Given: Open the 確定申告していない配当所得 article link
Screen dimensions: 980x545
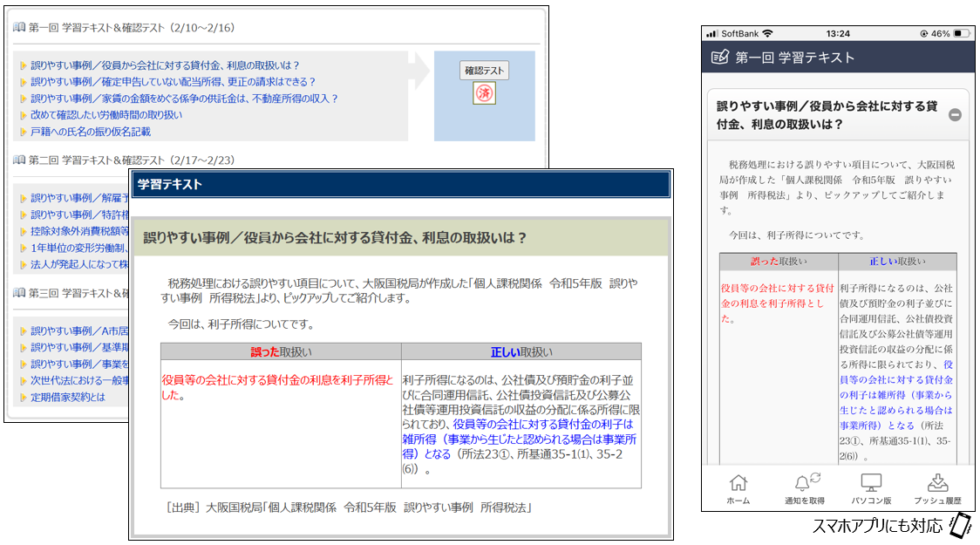Looking at the screenshot, I should coord(173,82).
